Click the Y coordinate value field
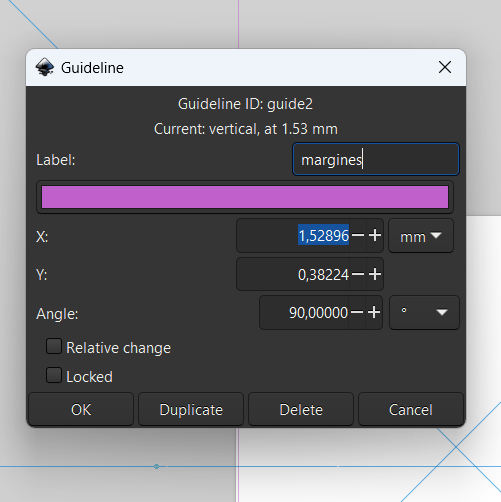Screen dimensions: 501x502 tap(293, 274)
